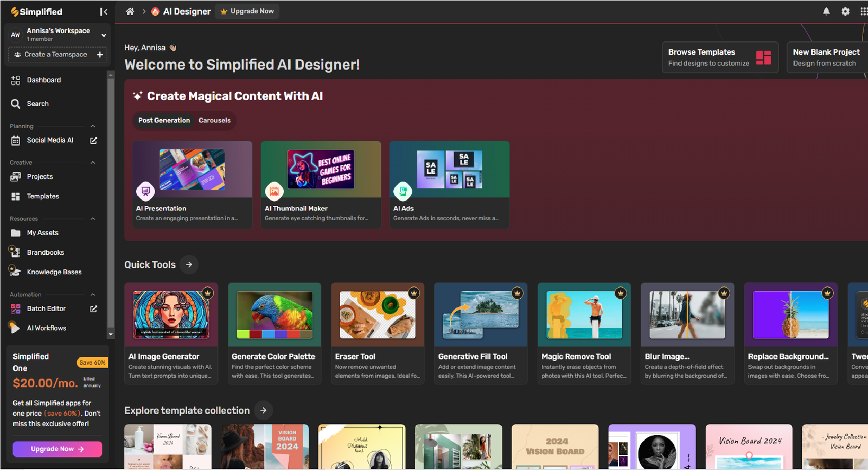Screen dimensions: 868x470
Task: Click the AI Thumbnail Maker badge icon
Action: [274, 191]
